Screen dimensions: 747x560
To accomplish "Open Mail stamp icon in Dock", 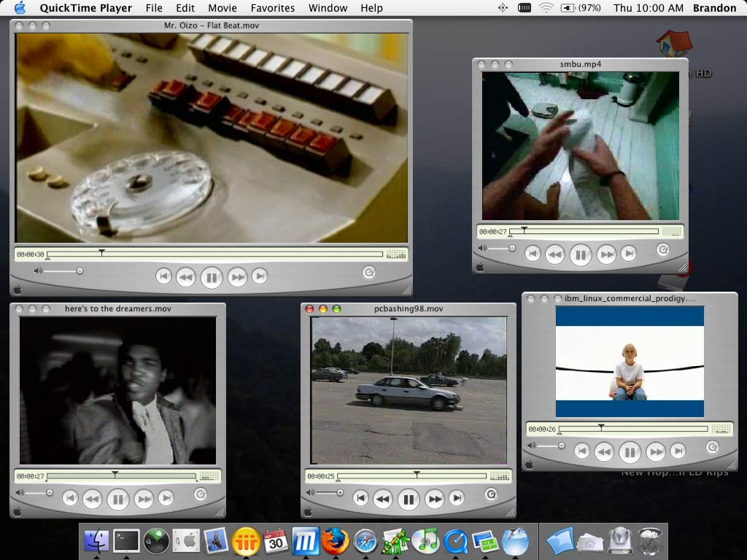I will [216, 542].
